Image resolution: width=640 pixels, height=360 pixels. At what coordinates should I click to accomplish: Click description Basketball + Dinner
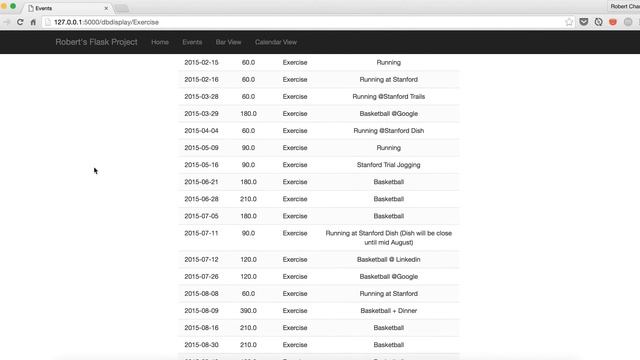[x=389, y=311]
